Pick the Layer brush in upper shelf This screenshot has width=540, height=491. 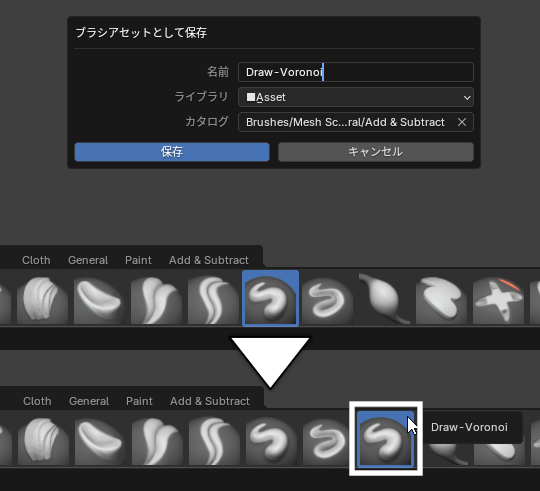pyautogui.click(x=441, y=300)
